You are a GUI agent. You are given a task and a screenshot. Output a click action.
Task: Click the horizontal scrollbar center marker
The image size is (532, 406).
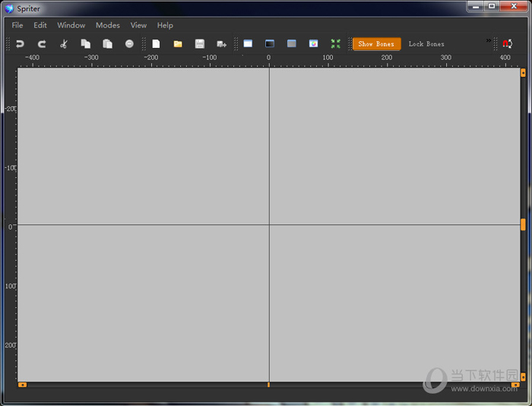(268, 385)
